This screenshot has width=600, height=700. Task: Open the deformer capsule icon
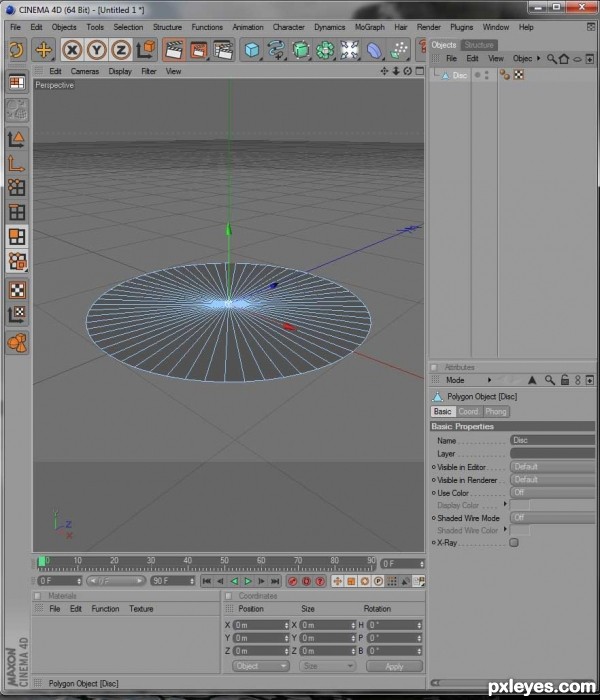pos(374,50)
